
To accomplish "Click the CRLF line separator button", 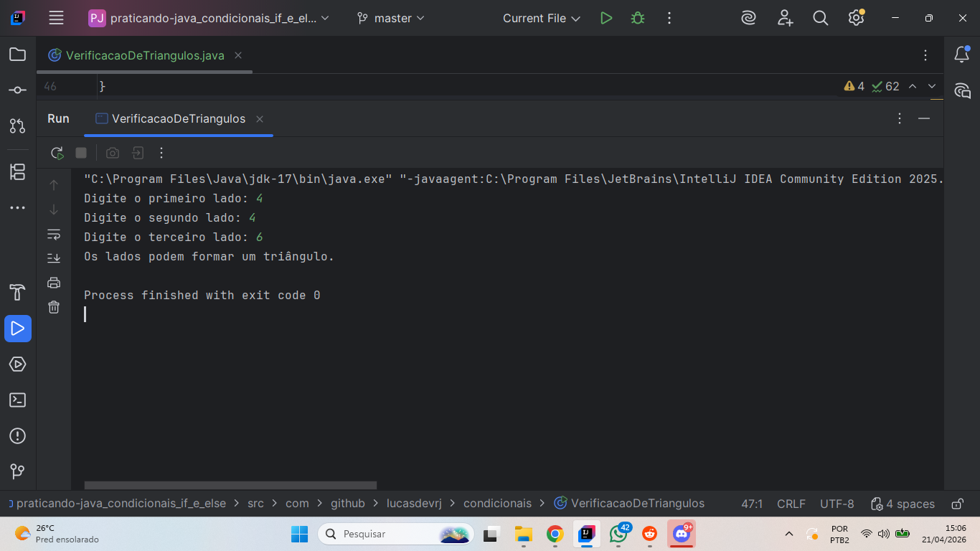I will point(791,504).
